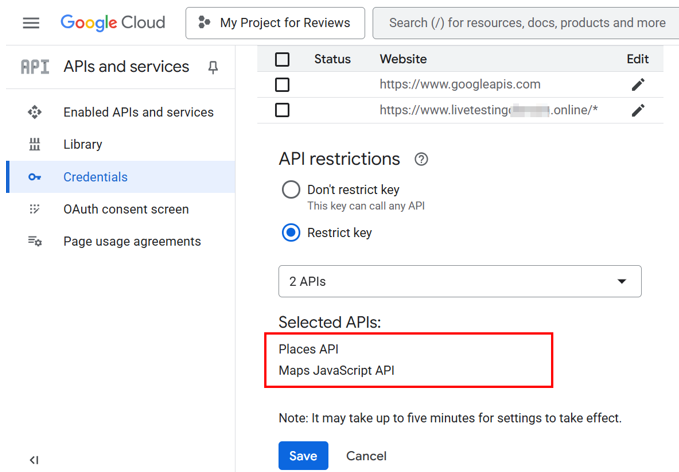Open the hamburger navigation menu

tap(31, 23)
